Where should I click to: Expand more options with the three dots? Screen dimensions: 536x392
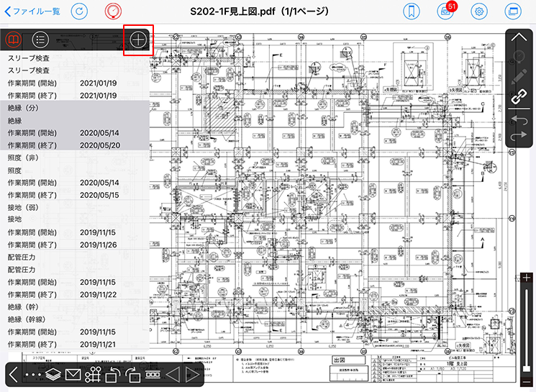point(32,375)
